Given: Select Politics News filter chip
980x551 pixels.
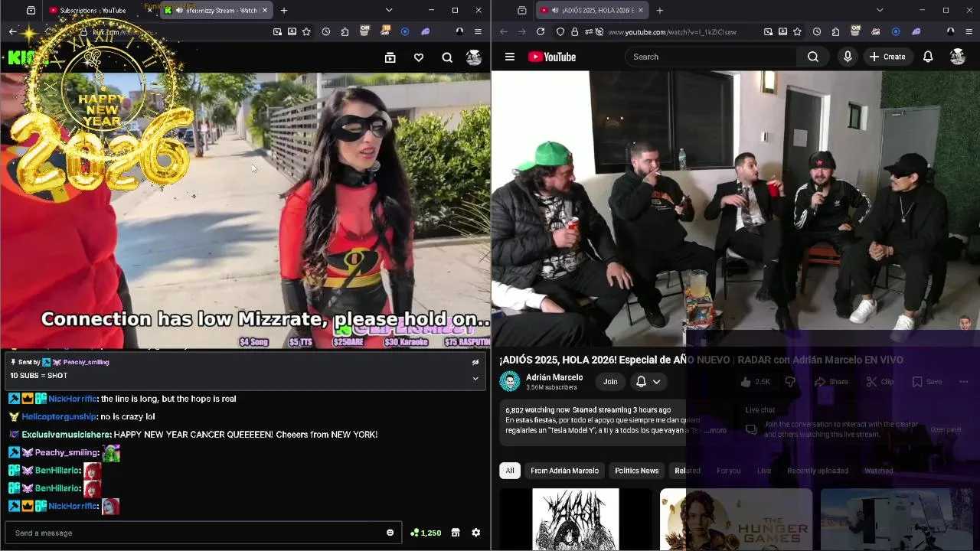Looking at the screenshot, I should tap(637, 471).
